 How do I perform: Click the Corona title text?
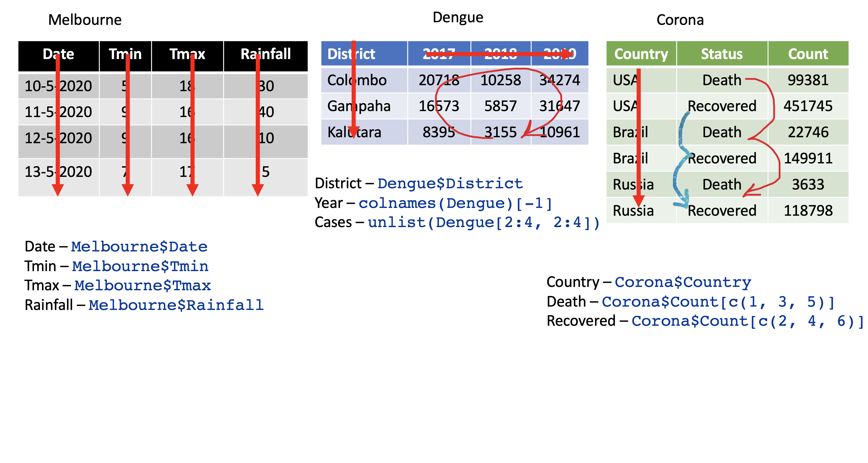click(680, 20)
